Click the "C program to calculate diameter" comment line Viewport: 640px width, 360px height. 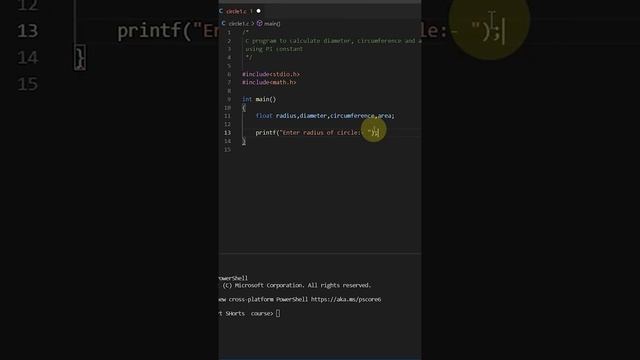pyautogui.click(x=333, y=41)
